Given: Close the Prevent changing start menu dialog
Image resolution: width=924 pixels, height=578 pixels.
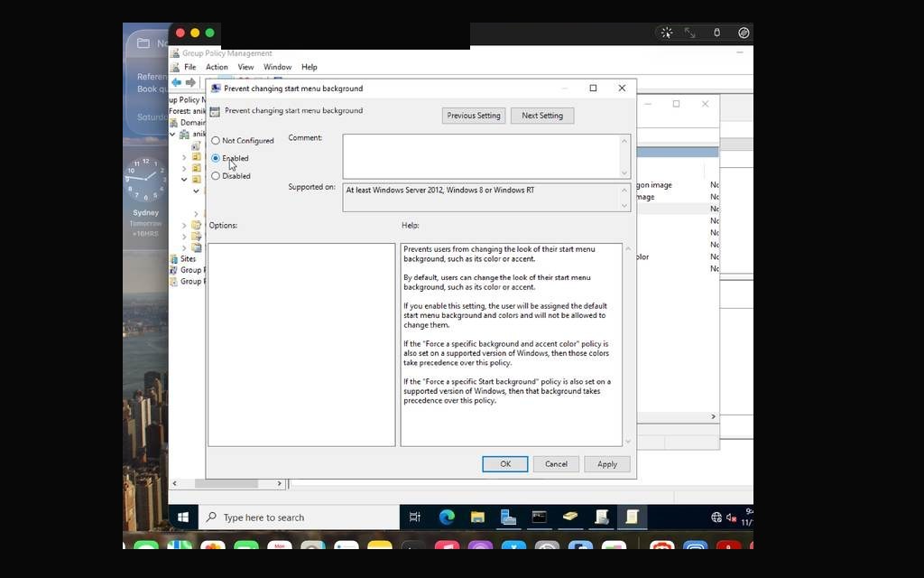Looking at the screenshot, I should 622,88.
